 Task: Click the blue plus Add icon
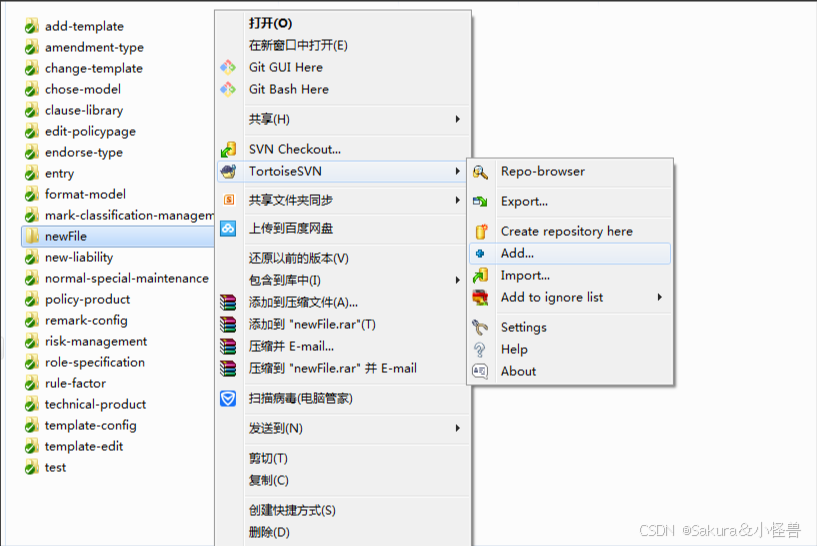[481, 254]
